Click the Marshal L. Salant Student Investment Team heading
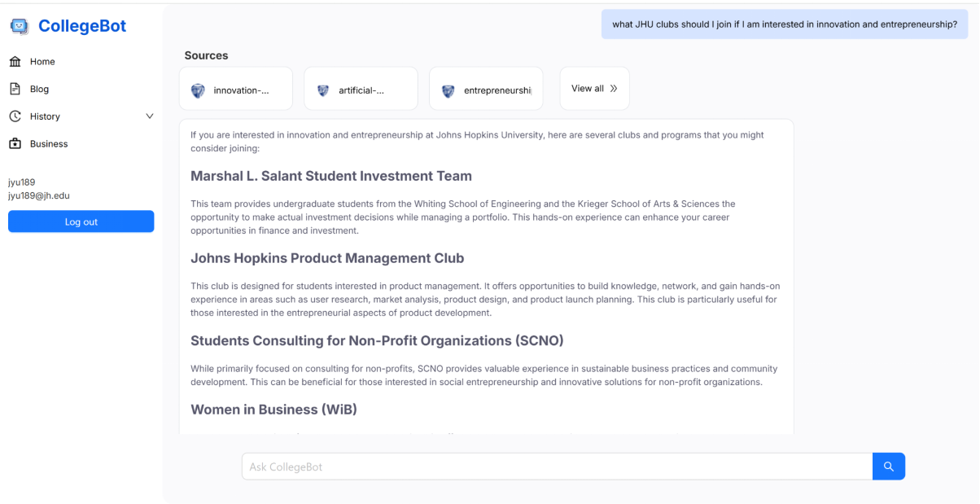 (x=331, y=176)
